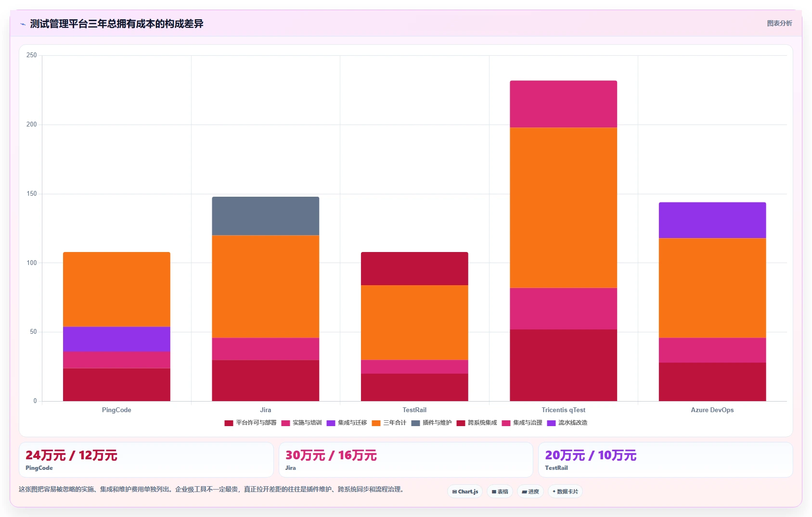812x517 pixels.
Task: Hide the 集成与迁移 series via legend
Action: pos(347,423)
